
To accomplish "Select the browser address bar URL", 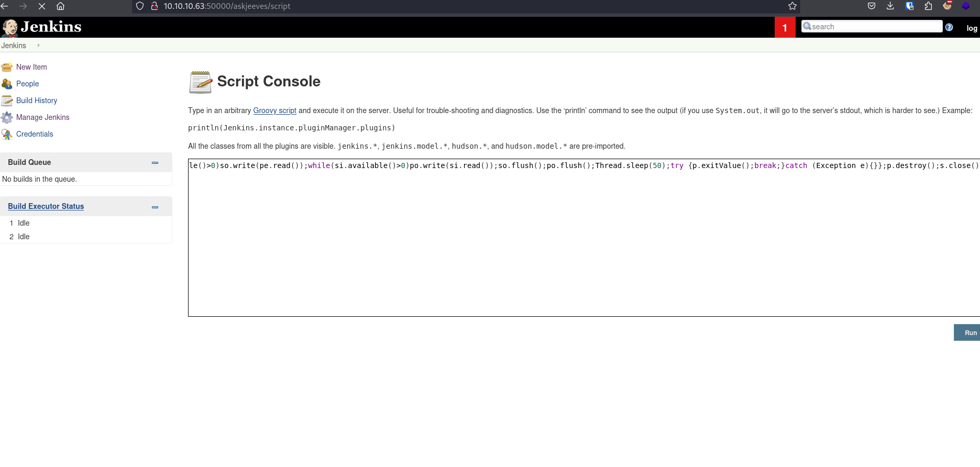I will tap(227, 6).
